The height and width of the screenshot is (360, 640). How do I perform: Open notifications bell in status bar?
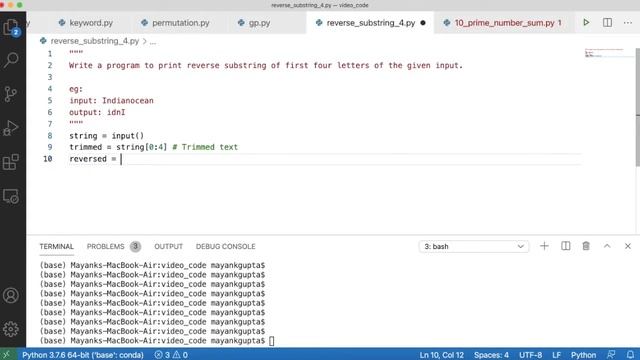pyautogui.click(x=630, y=355)
